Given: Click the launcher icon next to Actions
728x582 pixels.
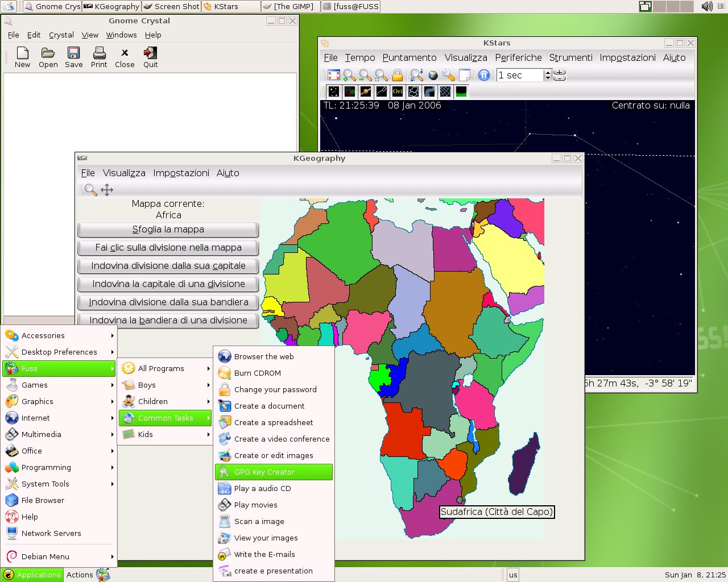Looking at the screenshot, I should [103, 575].
